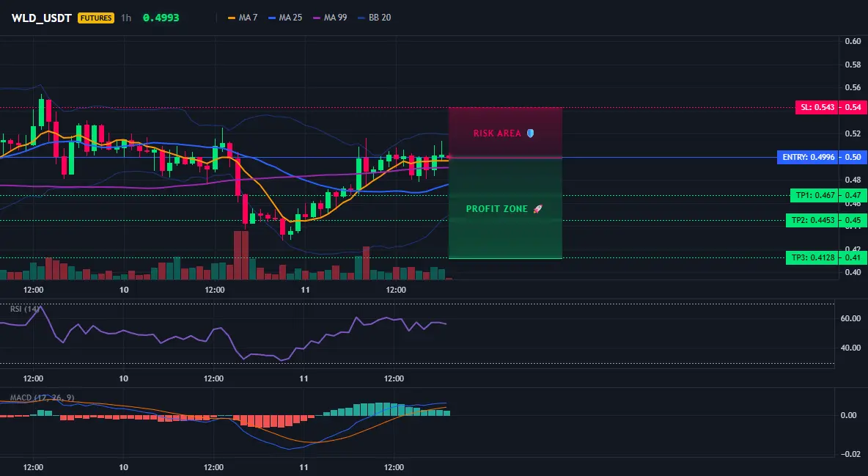
Task: Click the ENTRY: 0.4996 price label
Action: pyautogui.click(x=808, y=158)
